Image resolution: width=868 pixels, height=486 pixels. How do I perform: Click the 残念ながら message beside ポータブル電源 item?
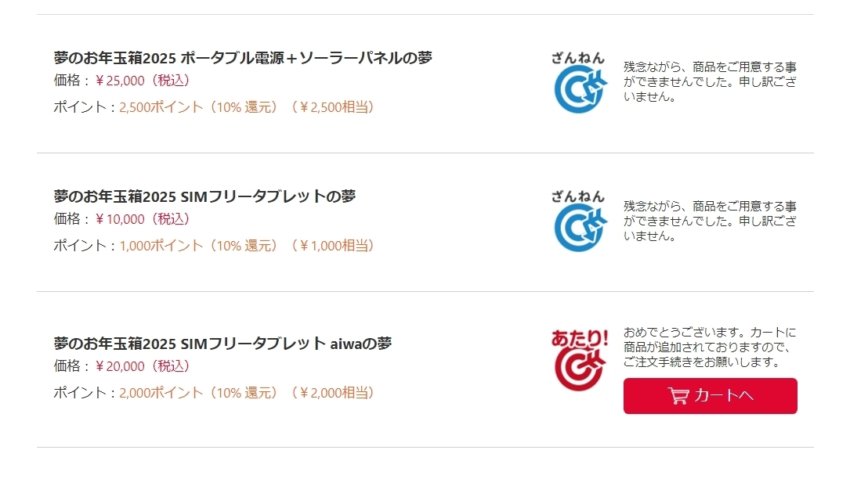pyautogui.click(x=711, y=82)
